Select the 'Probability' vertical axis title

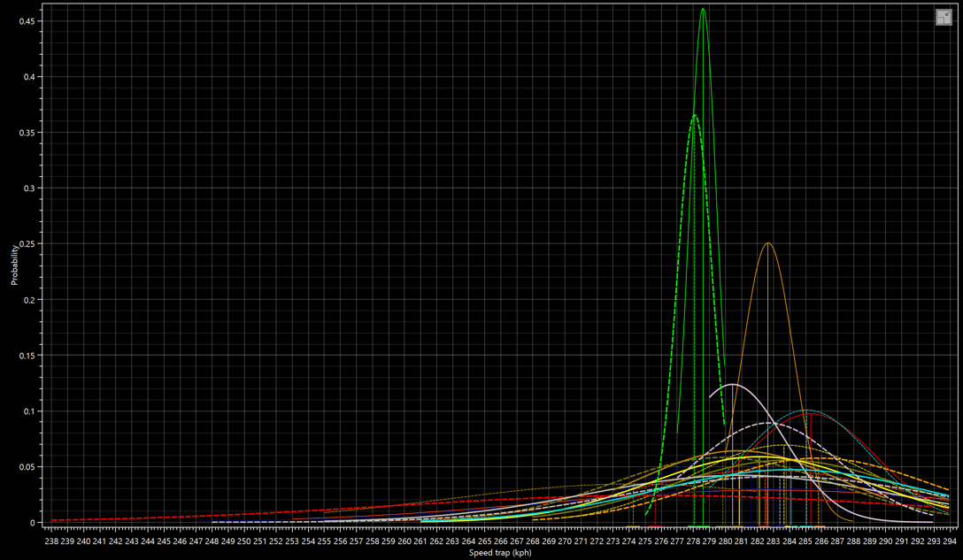[14, 265]
